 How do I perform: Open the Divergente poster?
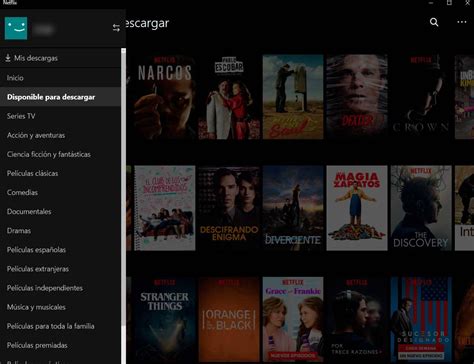(293, 208)
